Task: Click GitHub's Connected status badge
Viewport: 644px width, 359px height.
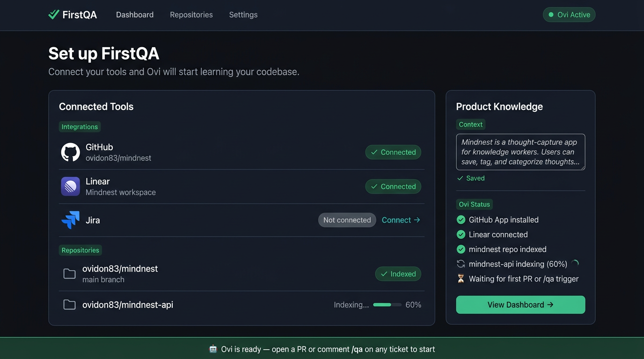Action: click(x=393, y=152)
